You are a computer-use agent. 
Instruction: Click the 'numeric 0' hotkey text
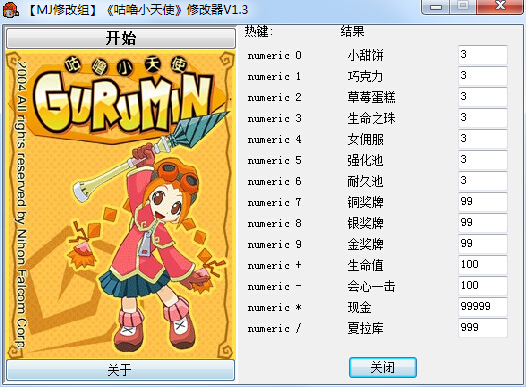tap(275, 55)
